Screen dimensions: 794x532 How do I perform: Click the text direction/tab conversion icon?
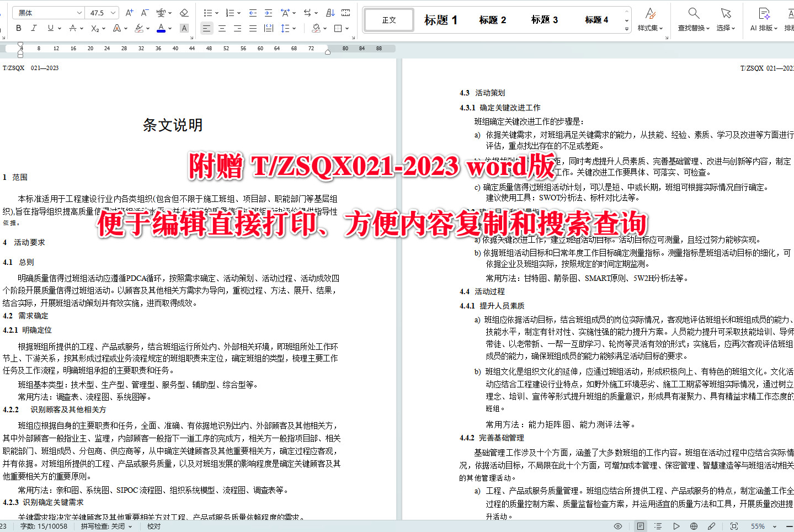(x=308, y=13)
